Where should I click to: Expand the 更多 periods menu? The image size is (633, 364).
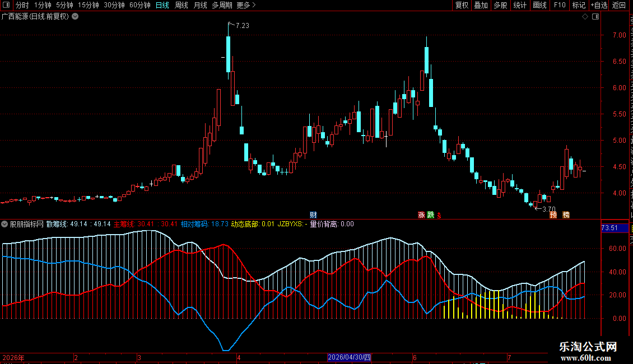pyautogui.click(x=246, y=5)
